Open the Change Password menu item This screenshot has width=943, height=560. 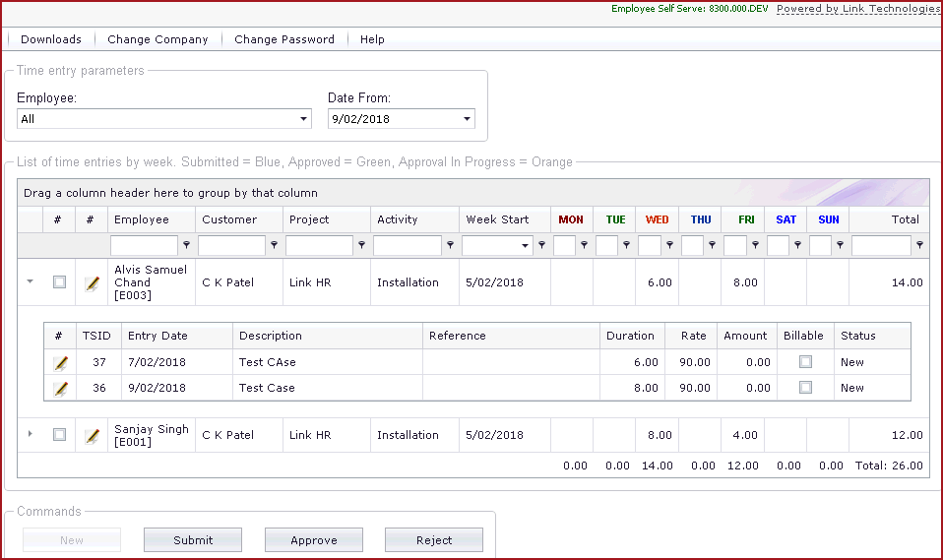[x=284, y=39]
